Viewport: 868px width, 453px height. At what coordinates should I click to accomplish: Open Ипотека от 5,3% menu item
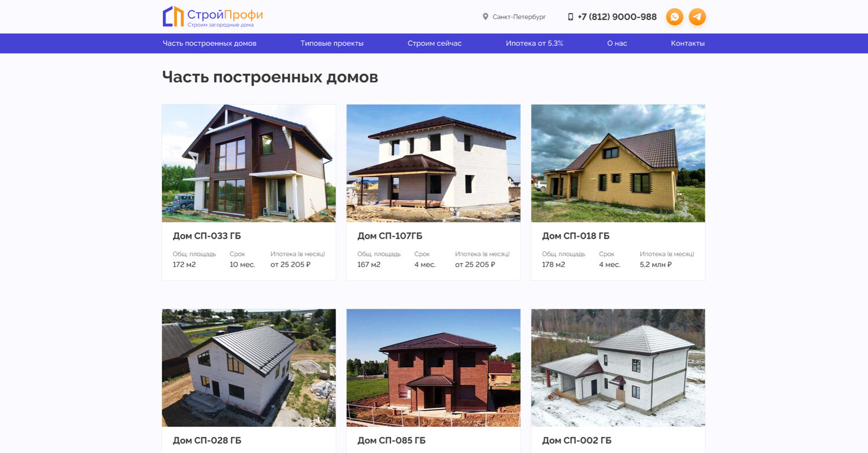(x=534, y=43)
